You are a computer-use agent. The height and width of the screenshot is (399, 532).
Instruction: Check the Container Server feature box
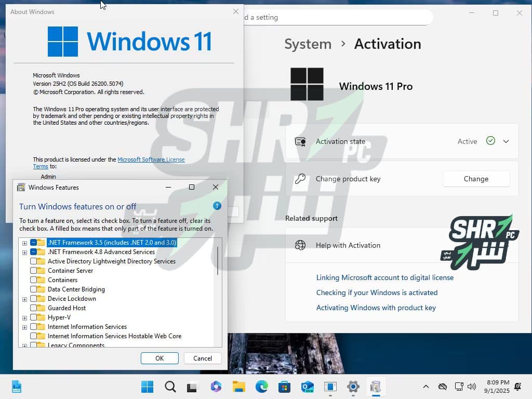point(33,270)
